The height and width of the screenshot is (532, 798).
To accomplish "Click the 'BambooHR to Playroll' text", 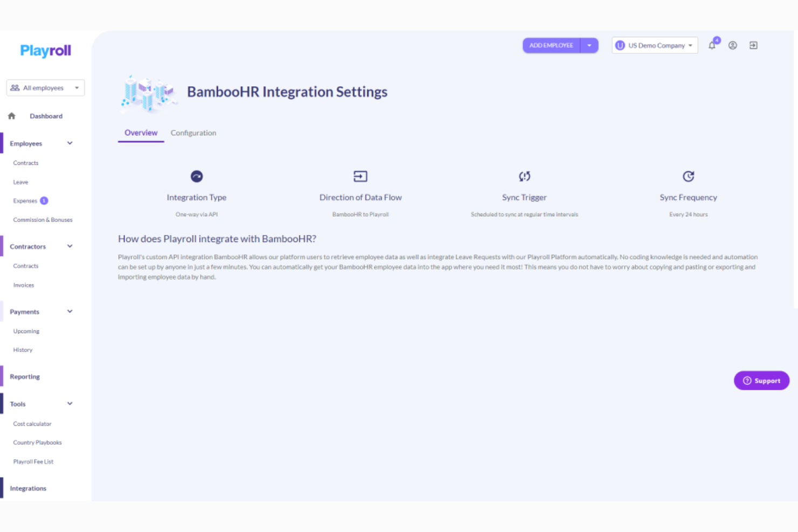I will click(360, 215).
